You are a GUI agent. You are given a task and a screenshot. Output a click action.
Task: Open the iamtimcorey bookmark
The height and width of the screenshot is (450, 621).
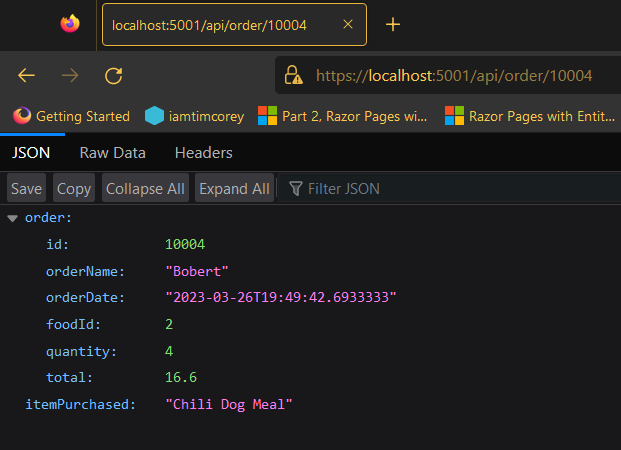[x=194, y=116]
